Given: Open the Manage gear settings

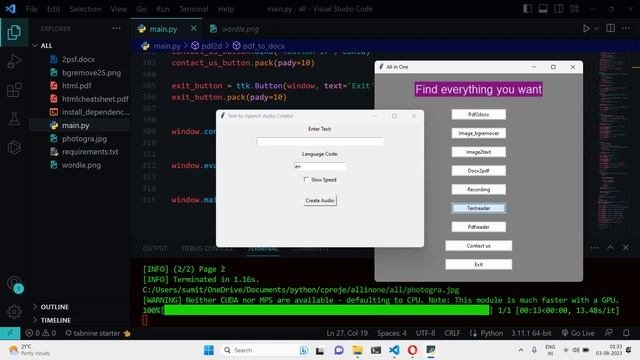Looking at the screenshot, I should tap(14, 312).
